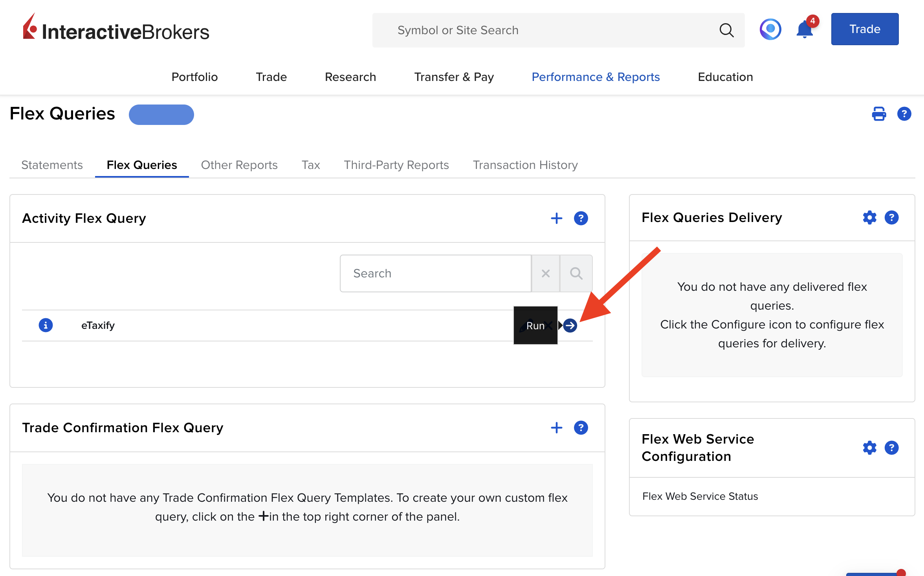Open Flex Queries Delivery help icon

[x=891, y=218]
